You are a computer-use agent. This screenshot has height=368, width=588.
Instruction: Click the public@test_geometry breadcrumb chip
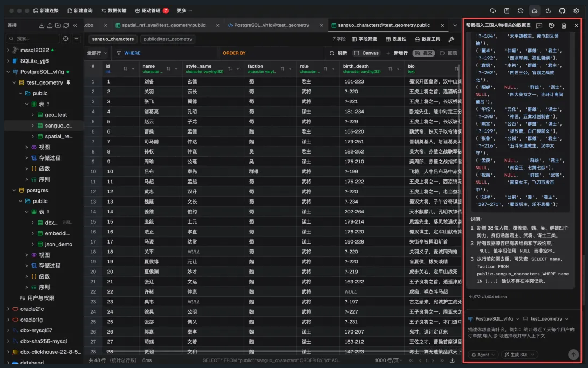coord(168,39)
